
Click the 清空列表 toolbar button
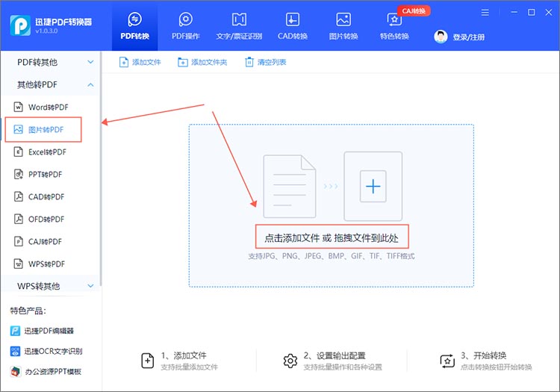(x=266, y=62)
